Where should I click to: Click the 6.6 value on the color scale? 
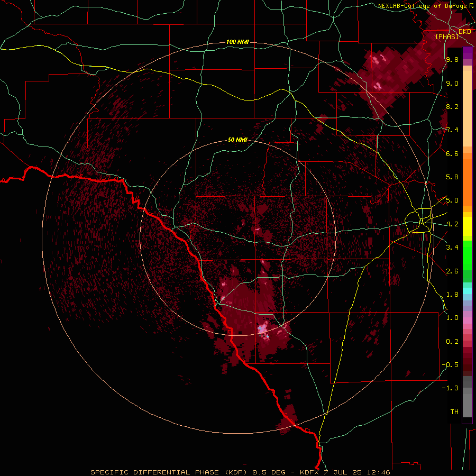click(452, 153)
